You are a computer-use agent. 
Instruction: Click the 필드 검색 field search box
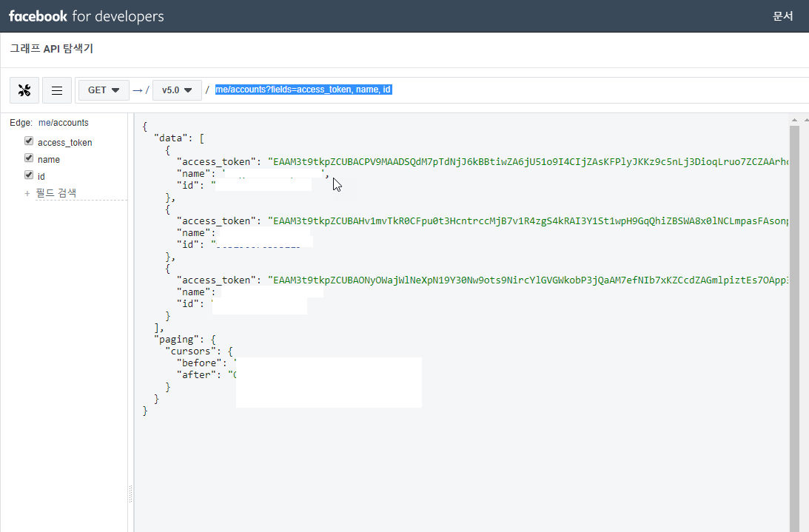[81, 193]
